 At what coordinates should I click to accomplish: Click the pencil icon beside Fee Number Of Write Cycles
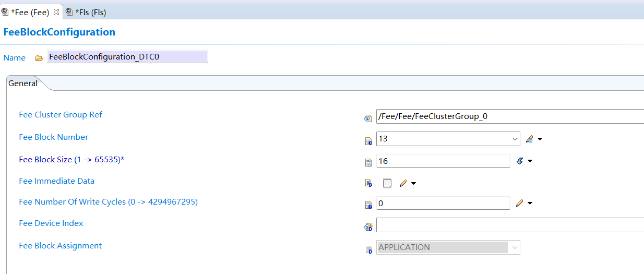pyautogui.click(x=519, y=203)
